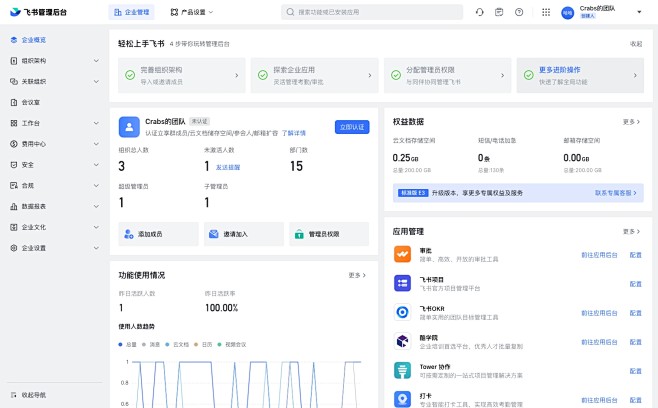
Task: Click the 费用中心 sidebar icon
Action: point(14,144)
